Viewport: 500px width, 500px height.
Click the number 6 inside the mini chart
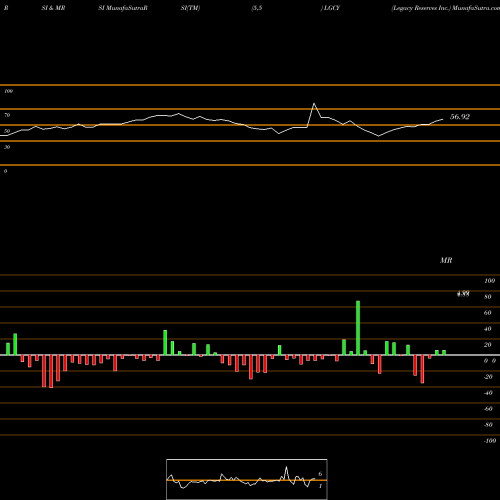click(320, 474)
